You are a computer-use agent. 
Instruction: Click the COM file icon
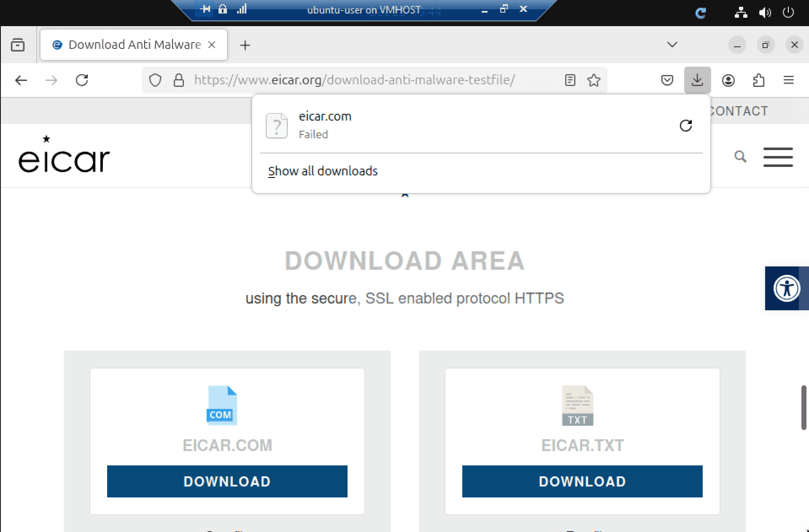[222, 405]
